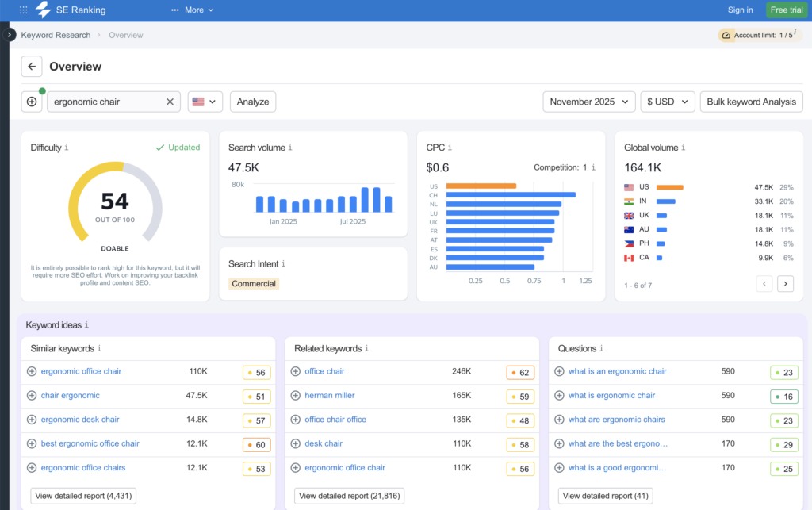Go to next page of Global volume countries
The image size is (812, 510).
pyautogui.click(x=785, y=283)
